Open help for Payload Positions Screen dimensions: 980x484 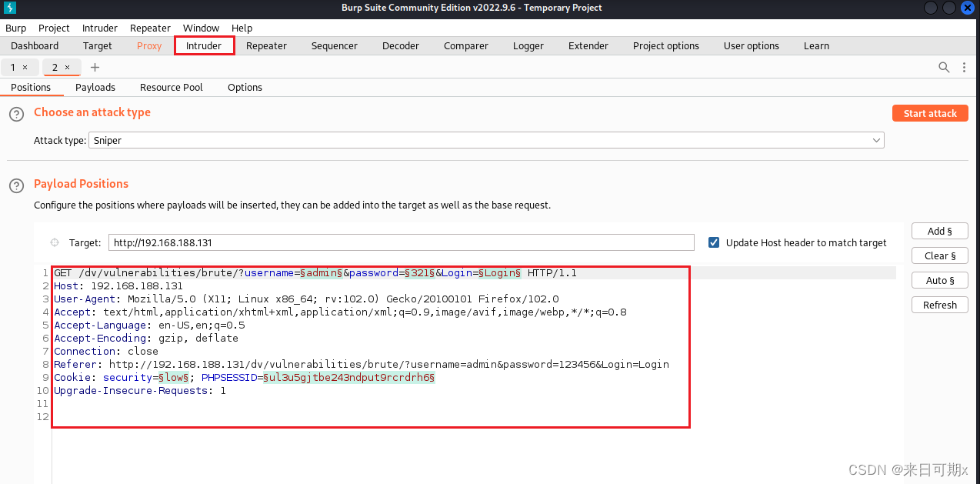pos(16,185)
